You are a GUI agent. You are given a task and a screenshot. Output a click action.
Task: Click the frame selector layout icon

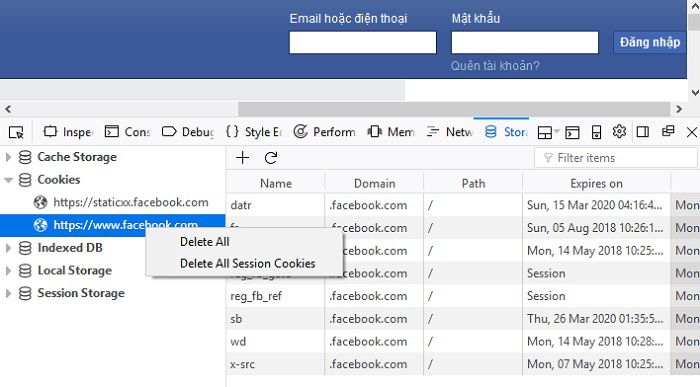(545, 132)
